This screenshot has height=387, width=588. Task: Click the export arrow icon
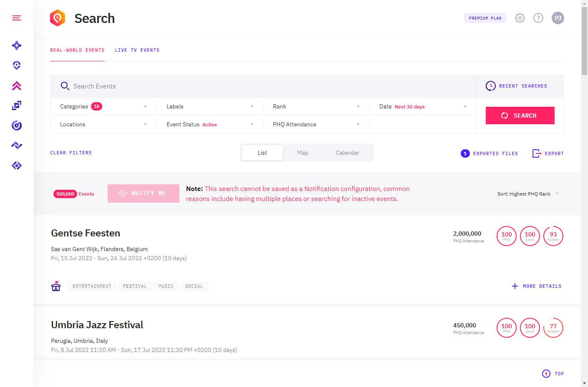tap(537, 153)
